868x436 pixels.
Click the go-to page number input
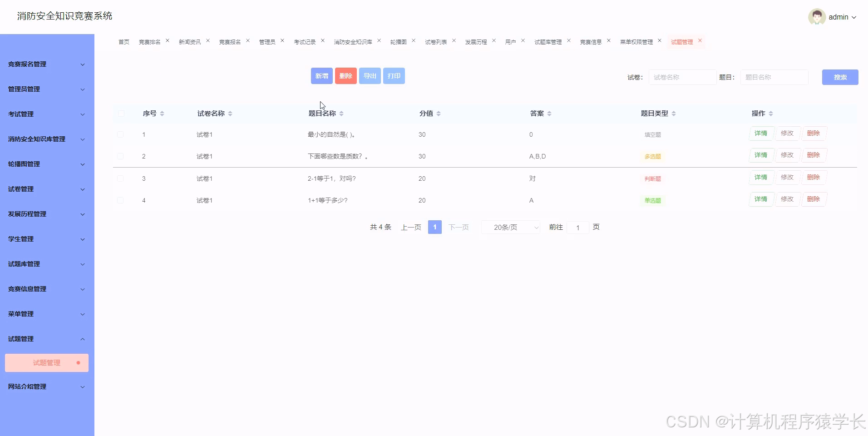click(578, 228)
